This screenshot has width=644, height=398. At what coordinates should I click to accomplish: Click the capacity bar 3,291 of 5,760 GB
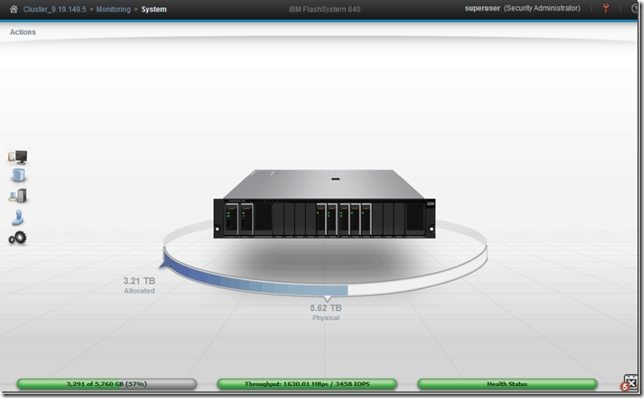coord(107,384)
